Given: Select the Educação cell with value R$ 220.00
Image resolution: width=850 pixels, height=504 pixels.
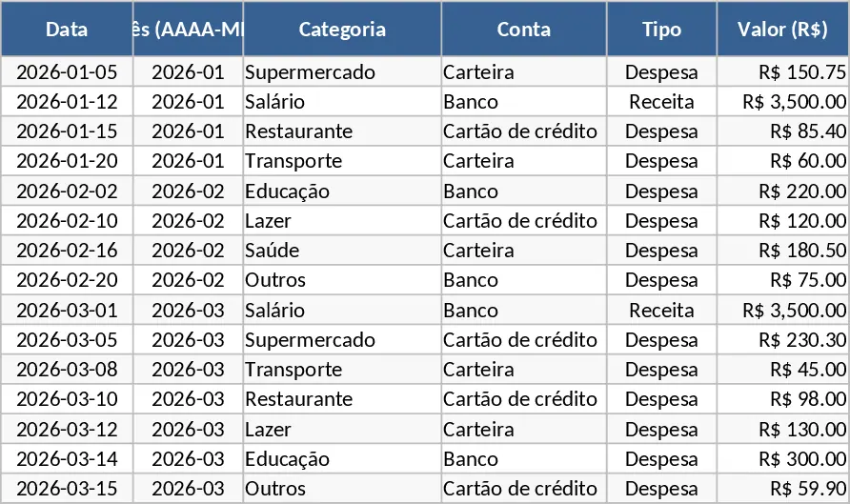Looking at the screenshot, I should click(342, 191).
